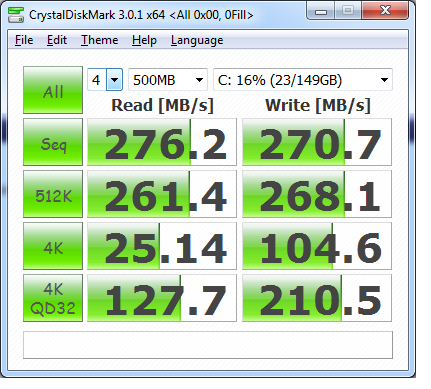Open the Edit menu
This screenshot has height=389, width=431.
coord(57,40)
